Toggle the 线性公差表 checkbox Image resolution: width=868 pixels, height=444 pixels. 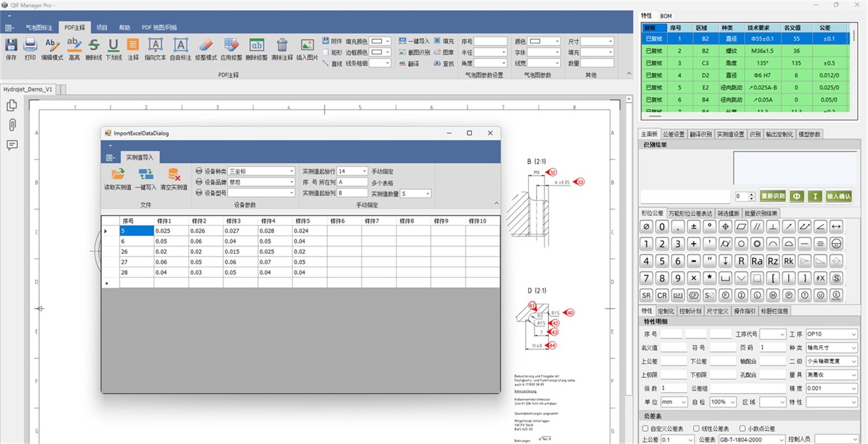[x=697, y=429]
